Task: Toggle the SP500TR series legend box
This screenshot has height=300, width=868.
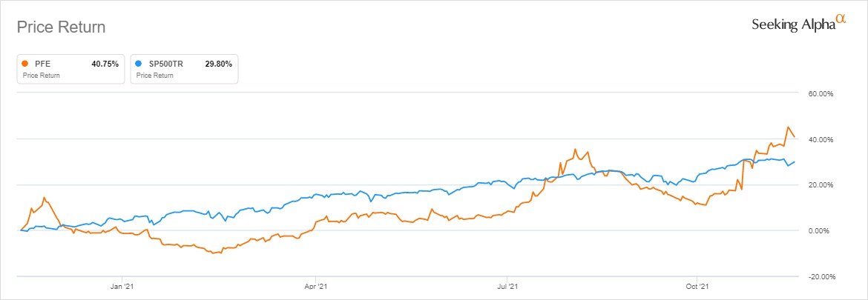Action: tap(184, 69)
